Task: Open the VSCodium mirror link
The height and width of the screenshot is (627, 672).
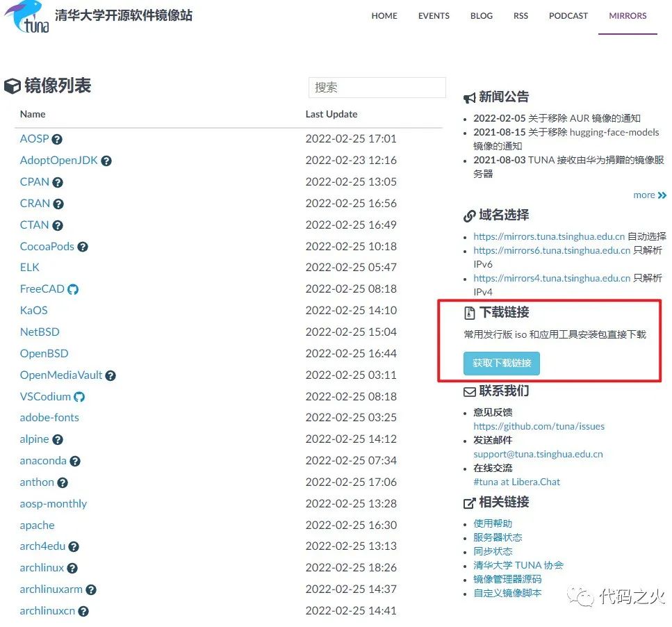Action: (x=45, y=396)
